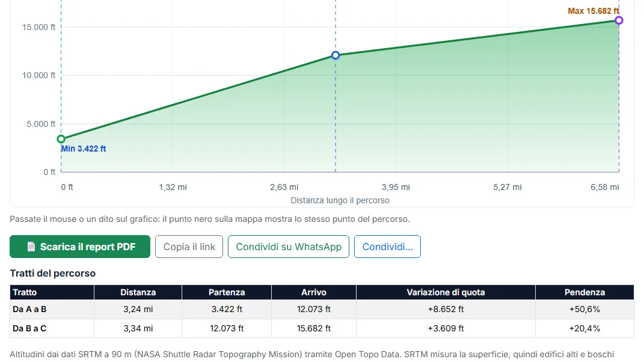
Task: Click the 3.422 ft departure cell
Action: (227, 309)
